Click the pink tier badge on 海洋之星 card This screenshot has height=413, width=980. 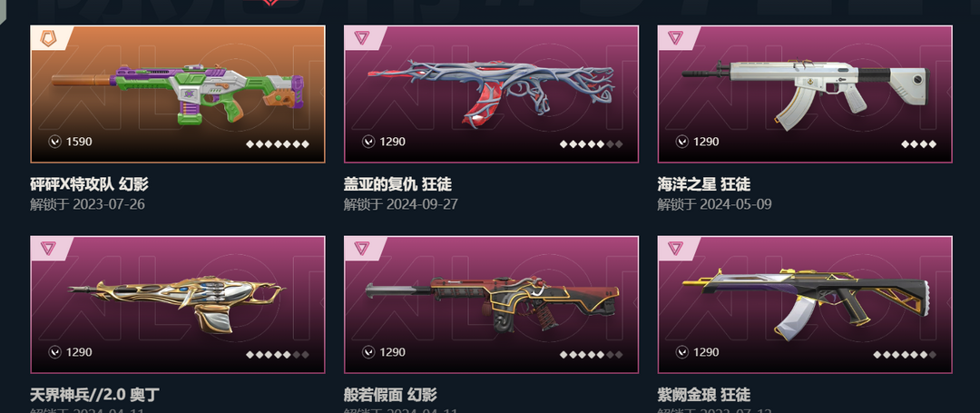(x=676, y=37)
